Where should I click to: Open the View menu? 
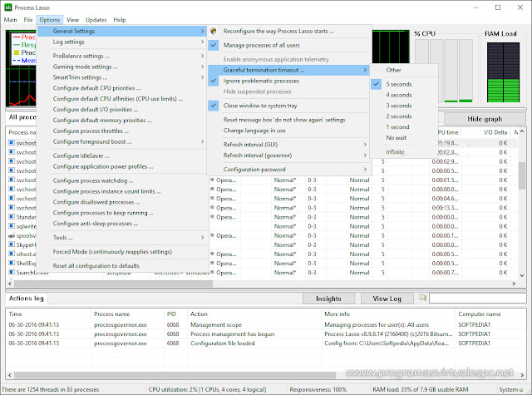pos(72,20)
